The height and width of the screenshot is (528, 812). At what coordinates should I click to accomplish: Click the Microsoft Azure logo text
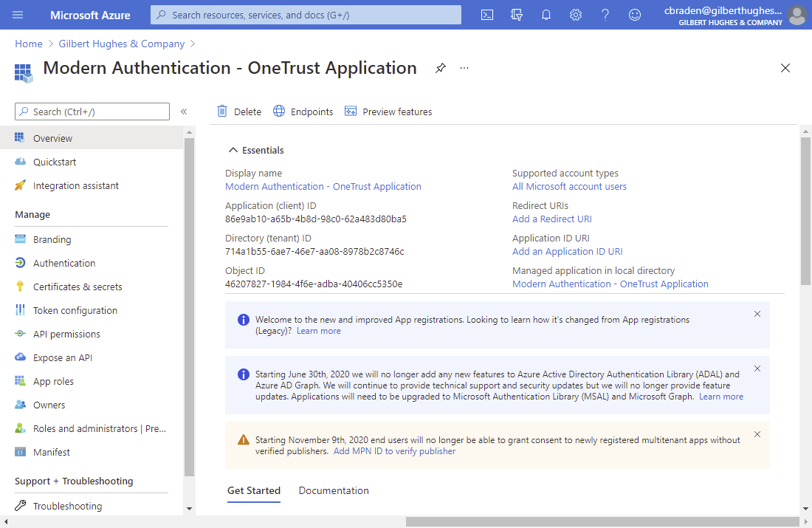coord(90,15)
